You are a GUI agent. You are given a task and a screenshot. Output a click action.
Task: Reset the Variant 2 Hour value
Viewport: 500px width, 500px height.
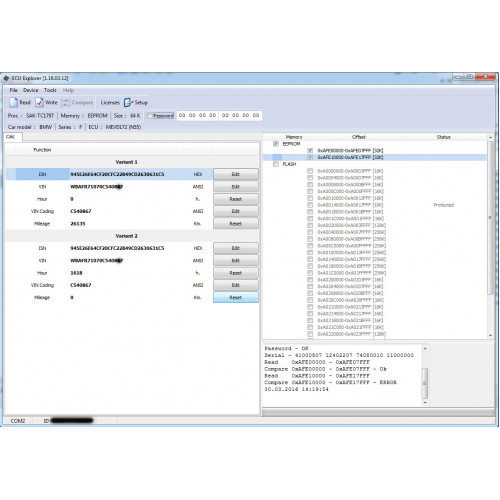pos(236,273)
